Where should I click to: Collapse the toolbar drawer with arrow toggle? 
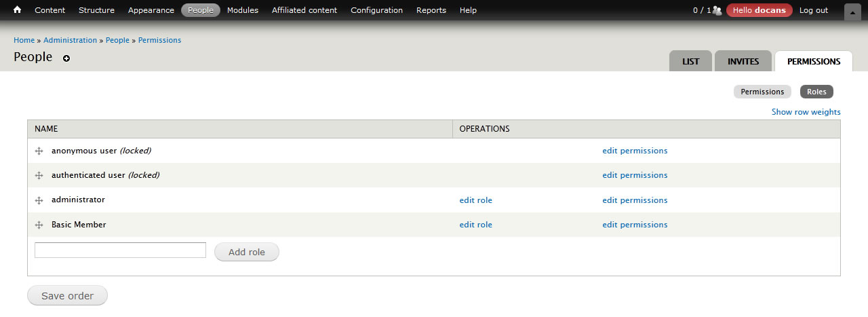(852, 12)
